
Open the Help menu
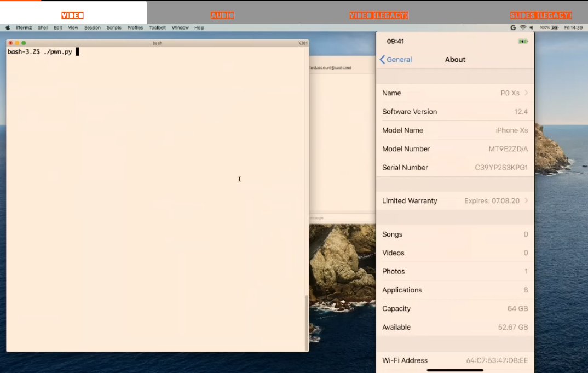(x=199, y=28)
